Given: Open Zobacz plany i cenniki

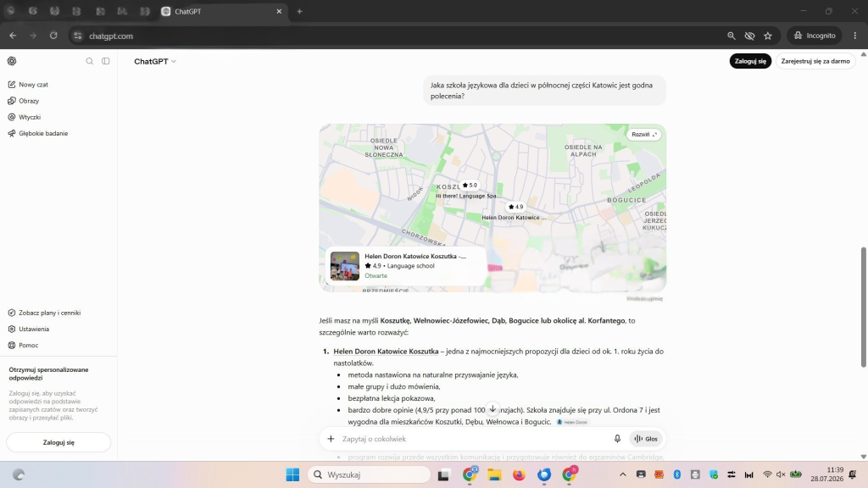Looking at the screenshot, I should 44,313.
